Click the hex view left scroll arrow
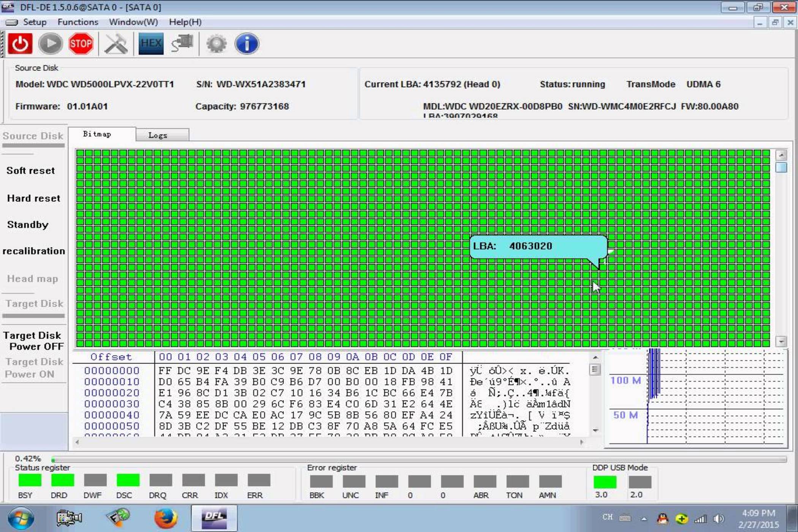798x532 pixels. click(77, 442)
